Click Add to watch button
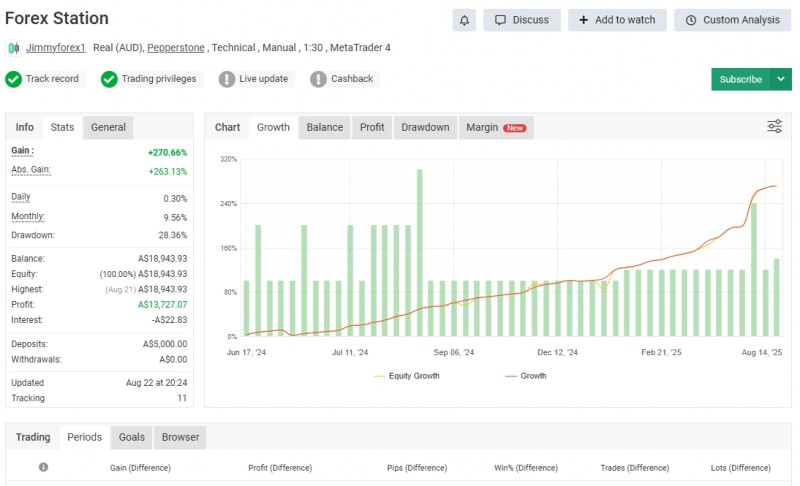The image size is (800, 486). [616, 20]
